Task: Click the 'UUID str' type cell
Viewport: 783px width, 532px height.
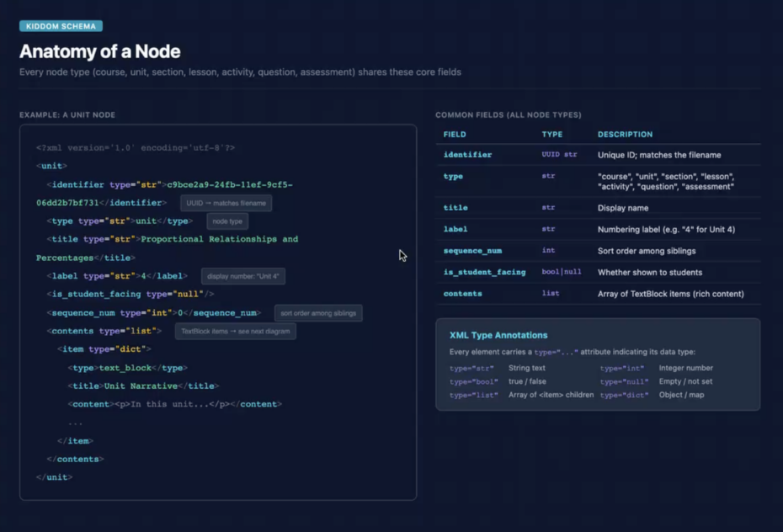Action: coord(559,154)
